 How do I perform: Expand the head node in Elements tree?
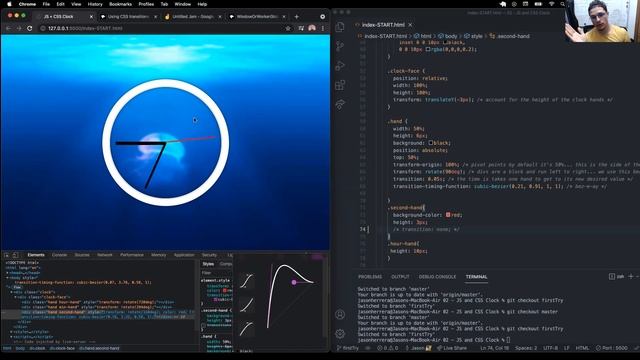7,273
